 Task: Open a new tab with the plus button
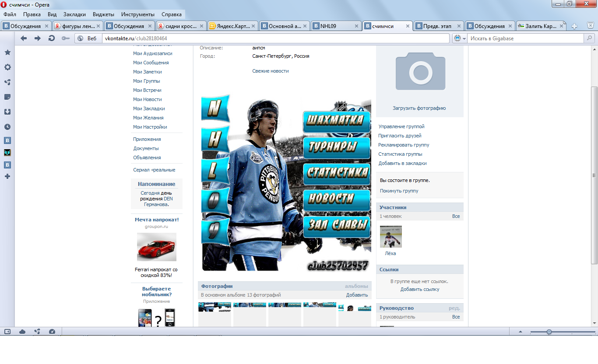click(x=574, y=26)
